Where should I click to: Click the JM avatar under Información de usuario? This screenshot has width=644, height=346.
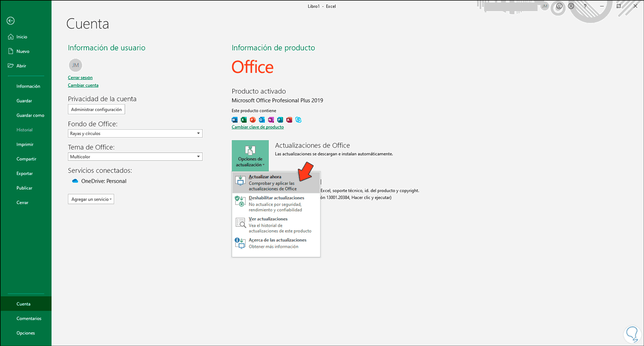(x=75, y=65)
